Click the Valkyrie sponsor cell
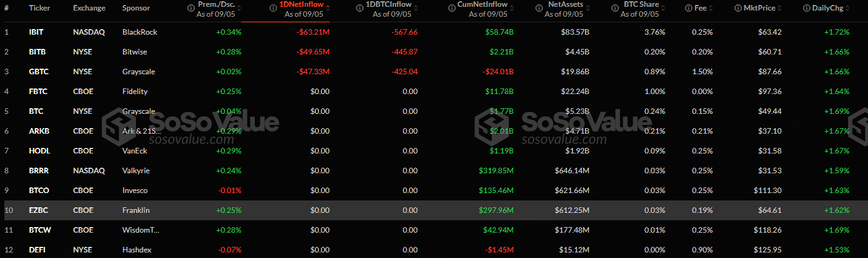Viewport: 868px width, 258px height. point(136,170)
